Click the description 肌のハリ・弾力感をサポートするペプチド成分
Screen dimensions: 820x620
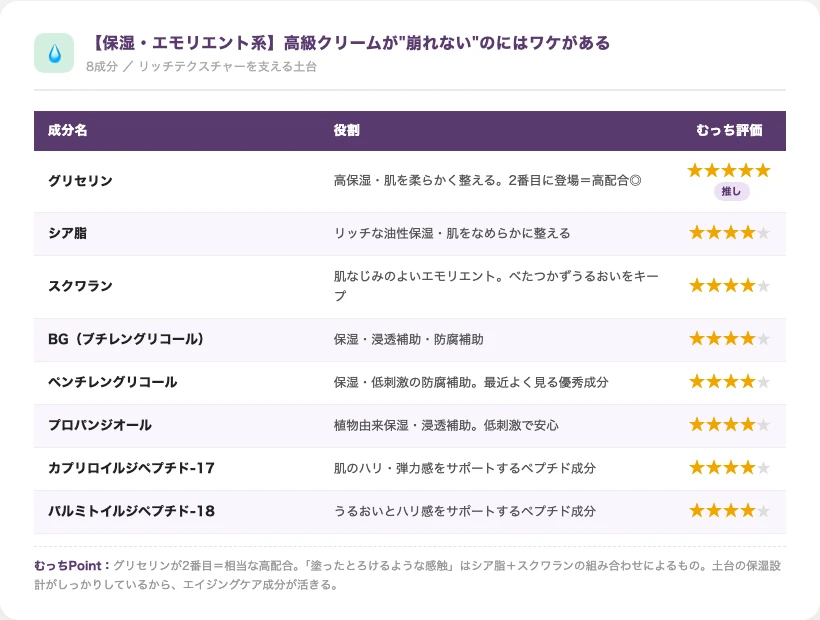click(464, 468)
